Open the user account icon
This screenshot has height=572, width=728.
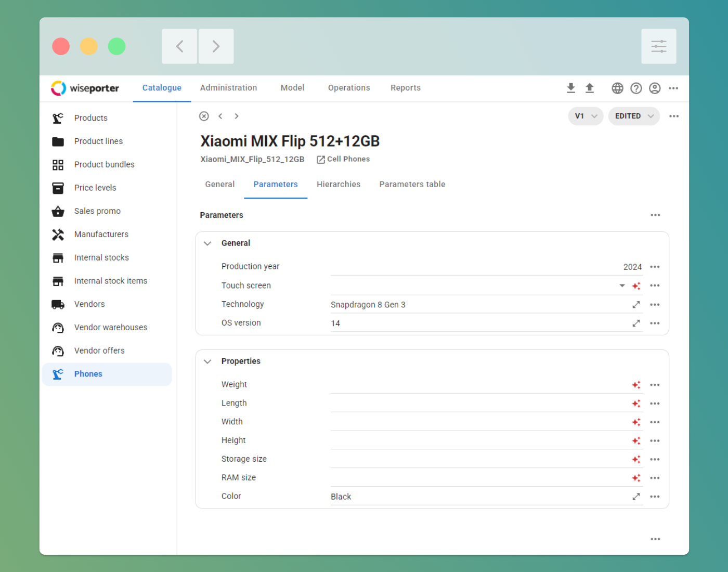[655, 88]
